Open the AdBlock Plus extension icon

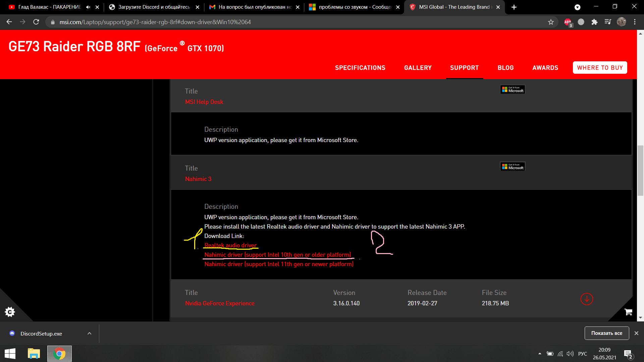pos(568,22)
